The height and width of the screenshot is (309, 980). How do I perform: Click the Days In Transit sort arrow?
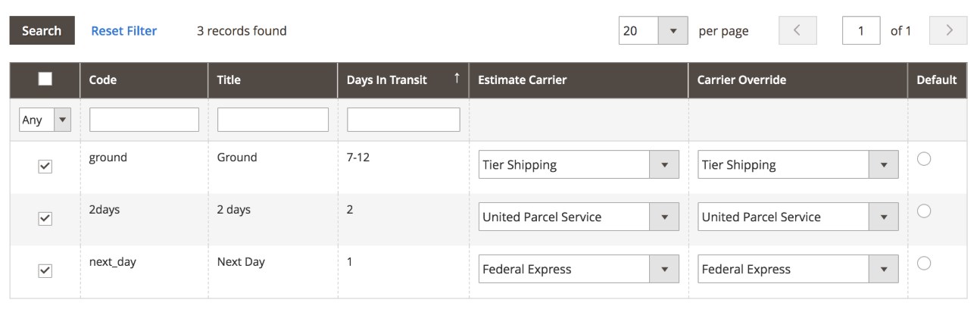pos(456,80)
